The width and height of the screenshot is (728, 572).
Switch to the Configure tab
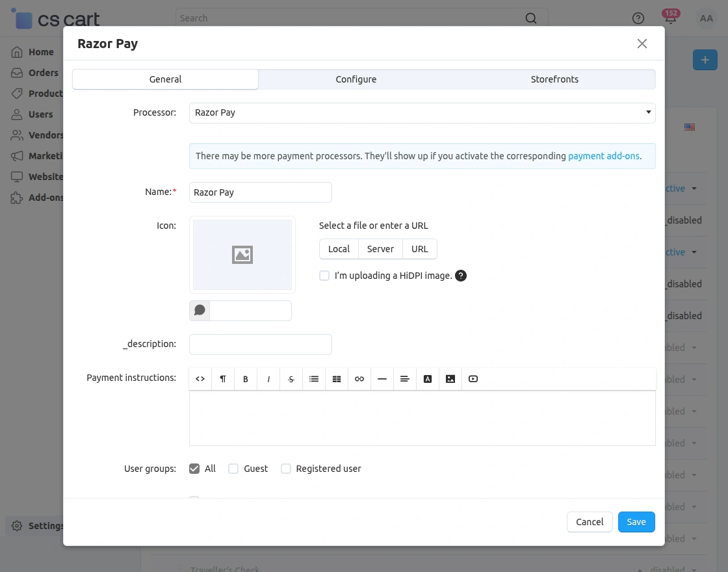356,79
